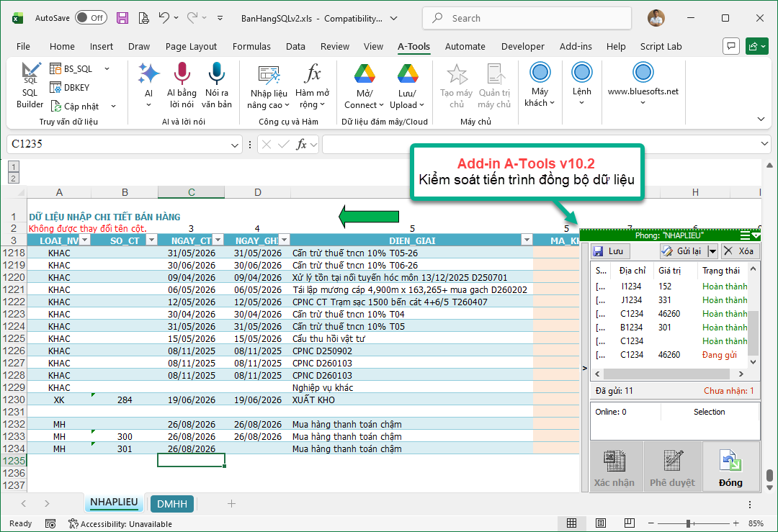
Task: Open www.bluesofts.net circle icon
Action: [x=643, y=73]
